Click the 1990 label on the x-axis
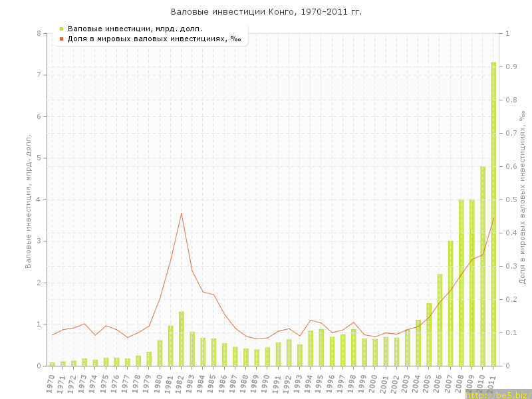532x399 pixels. [x=267, y=382]
